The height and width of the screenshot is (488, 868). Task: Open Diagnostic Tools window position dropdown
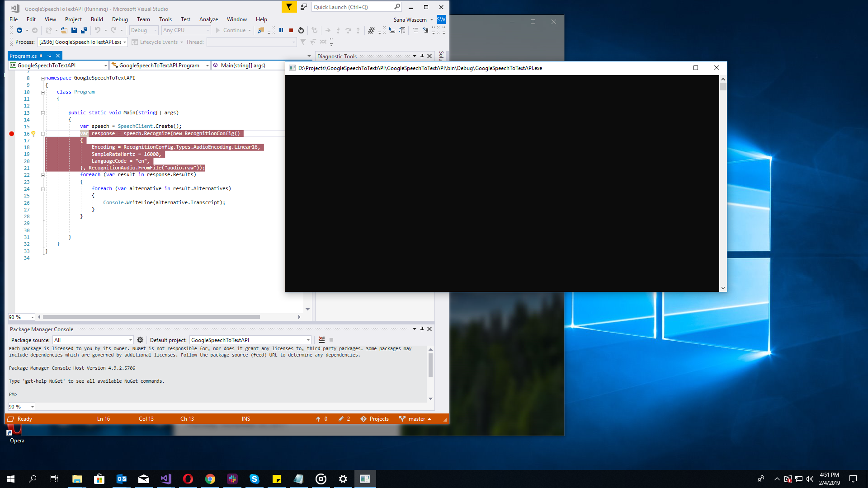[414, 56]
